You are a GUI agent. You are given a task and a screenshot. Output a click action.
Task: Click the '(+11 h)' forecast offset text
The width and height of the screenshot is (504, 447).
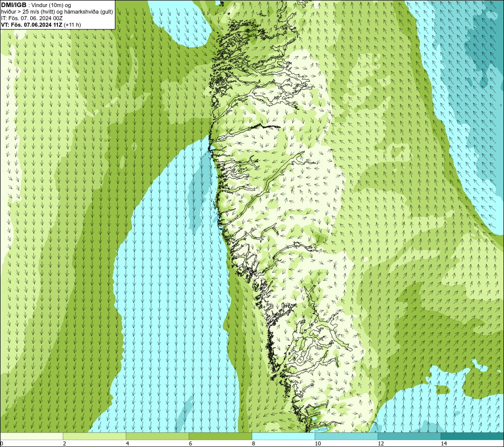click(72, 25)
